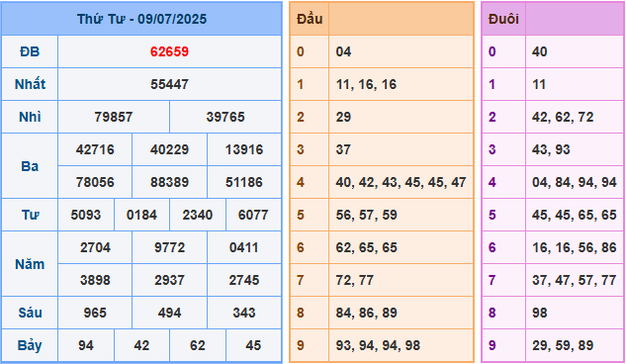
Task: Select Đuôi values 42, 62, 72
Action: [x=563, y=117]
